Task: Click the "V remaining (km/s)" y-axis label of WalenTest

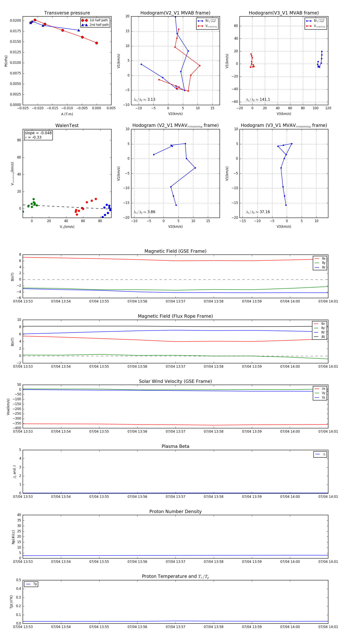Action: coord(12,173)
